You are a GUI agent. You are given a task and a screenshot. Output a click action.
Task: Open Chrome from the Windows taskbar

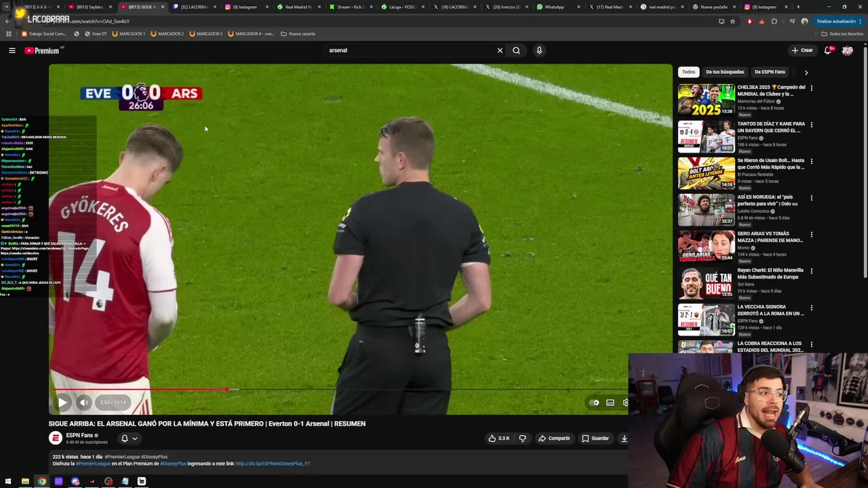point(42,481)
